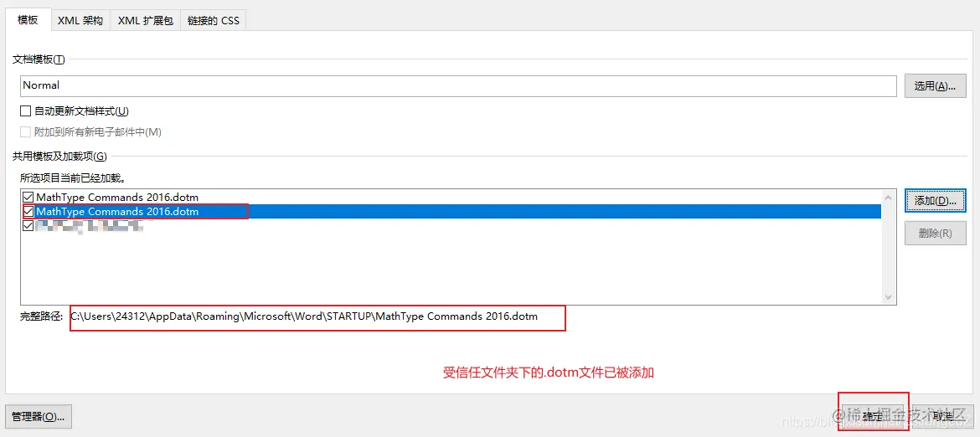Click the 取消 cancel button
The height and width of the screenshot is (437, 980).
941,415
